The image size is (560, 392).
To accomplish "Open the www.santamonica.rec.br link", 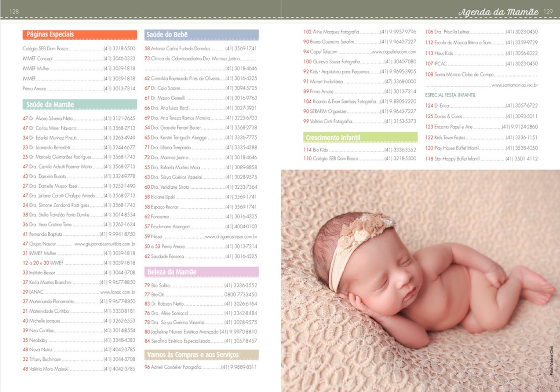I will coord(515,85).
